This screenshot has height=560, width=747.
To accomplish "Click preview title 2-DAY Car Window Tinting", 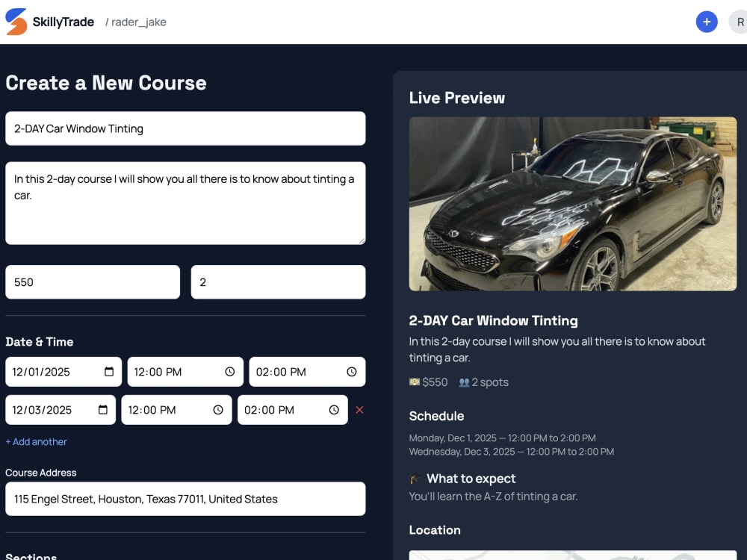I will point(493,320).
